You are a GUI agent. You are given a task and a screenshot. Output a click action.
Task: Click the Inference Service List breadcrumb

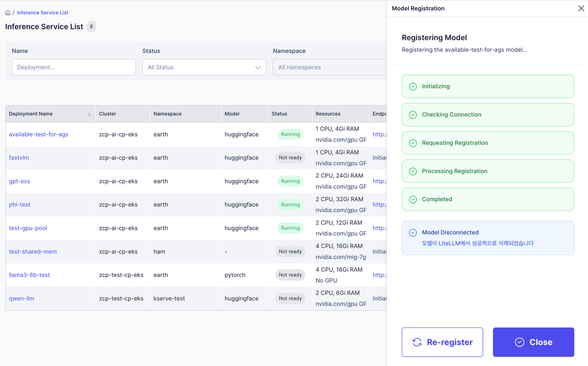click(x=42, y=13)
